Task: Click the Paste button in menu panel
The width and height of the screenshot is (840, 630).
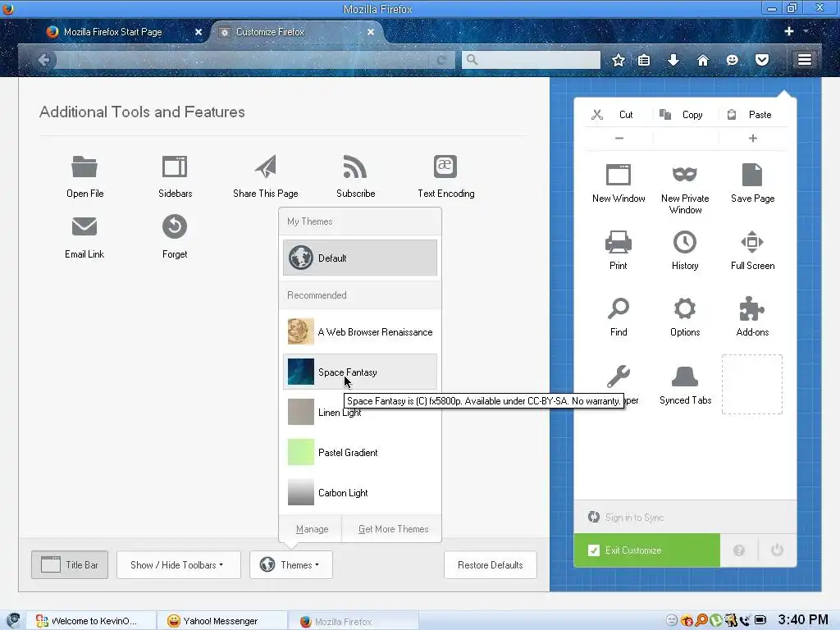Action: [753, 114]
